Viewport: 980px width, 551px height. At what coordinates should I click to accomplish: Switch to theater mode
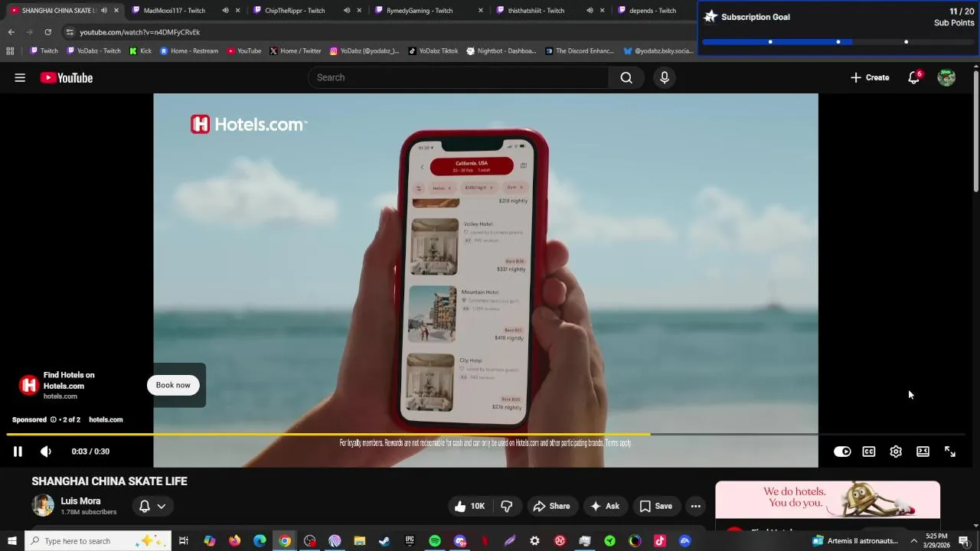tap(923, 452)
